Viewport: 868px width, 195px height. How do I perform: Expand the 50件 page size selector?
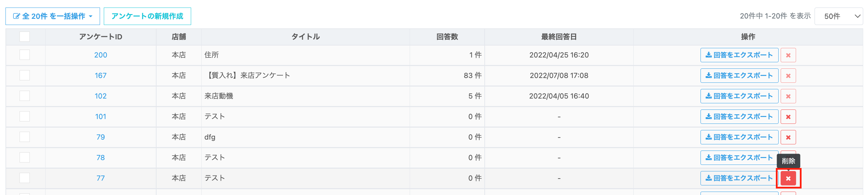pyautogui.click(x=839, y=16)
